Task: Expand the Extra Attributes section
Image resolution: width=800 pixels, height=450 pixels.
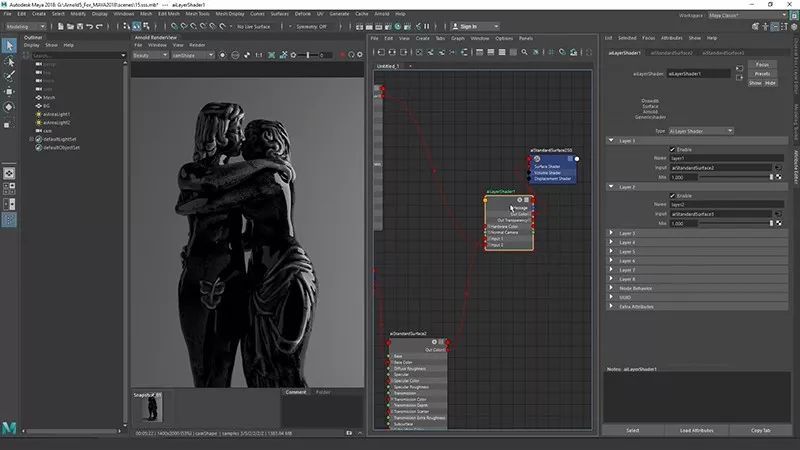Action: (635, 306)
